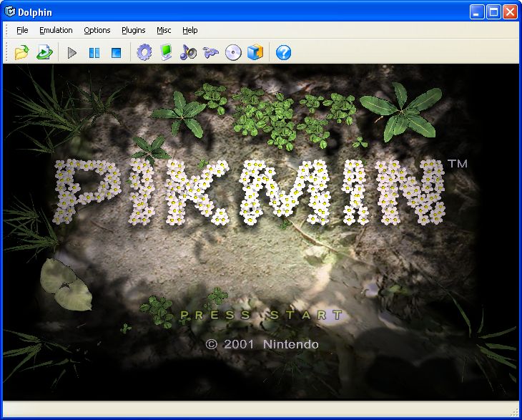Click the © 2001 Nintendo copyright text
The image size is (522, 420).
click(262, 344)
